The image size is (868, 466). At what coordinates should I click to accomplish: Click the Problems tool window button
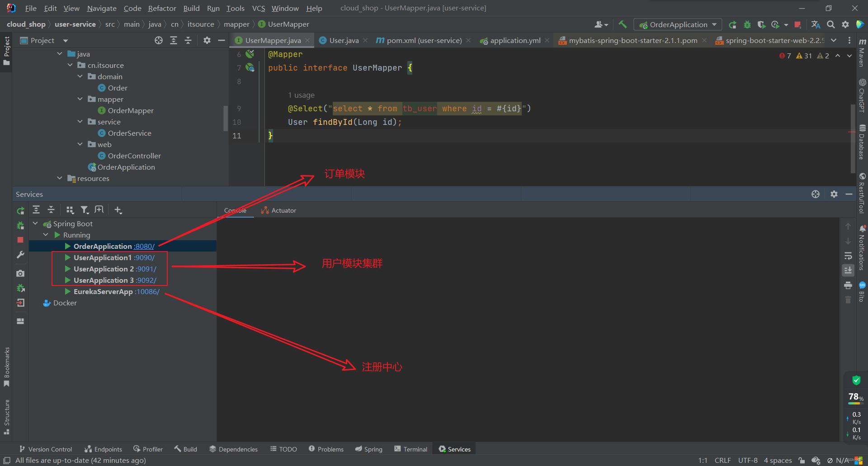click(x=326, y=449)
